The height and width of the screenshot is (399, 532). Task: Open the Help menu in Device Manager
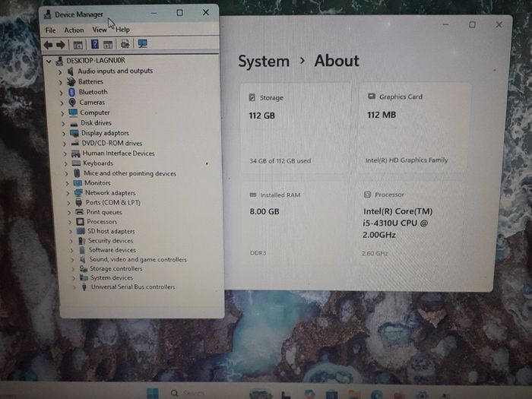[122, 30]
